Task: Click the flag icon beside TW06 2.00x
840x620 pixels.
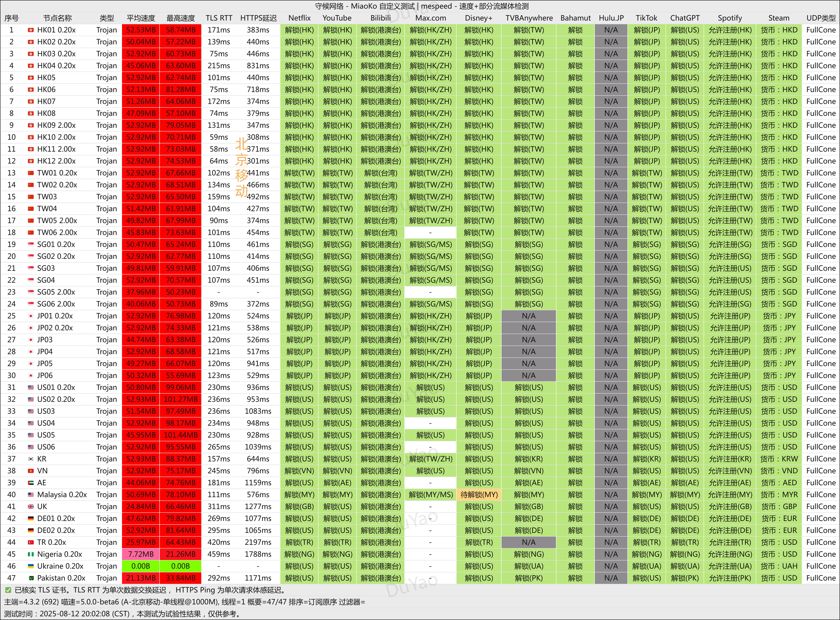Action: (31, 233)
